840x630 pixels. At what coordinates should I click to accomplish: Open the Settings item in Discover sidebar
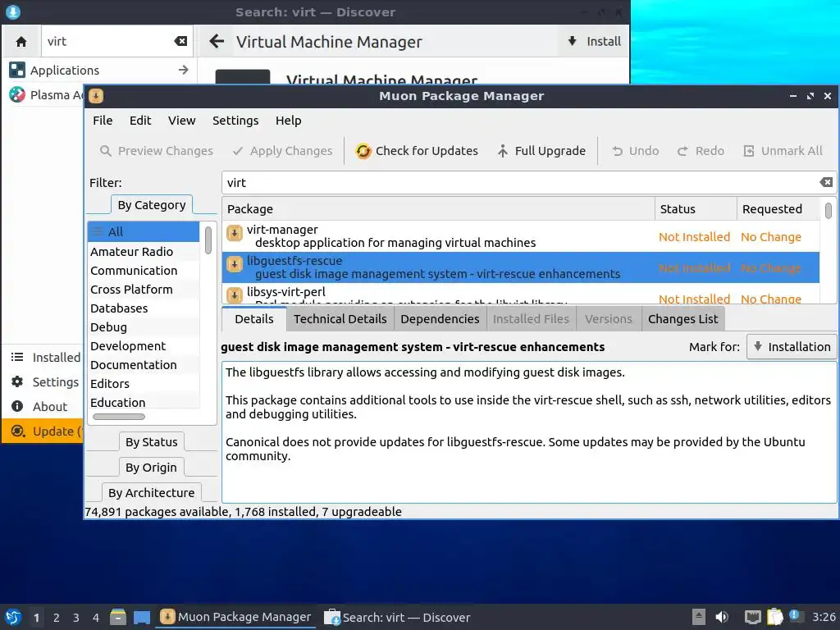(46, 382)
